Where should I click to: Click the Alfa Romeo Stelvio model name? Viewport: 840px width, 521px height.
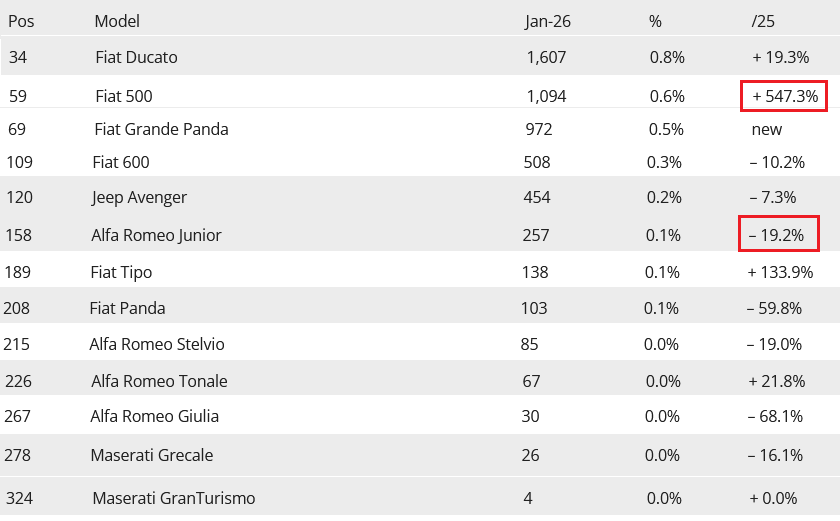(156, 344)
